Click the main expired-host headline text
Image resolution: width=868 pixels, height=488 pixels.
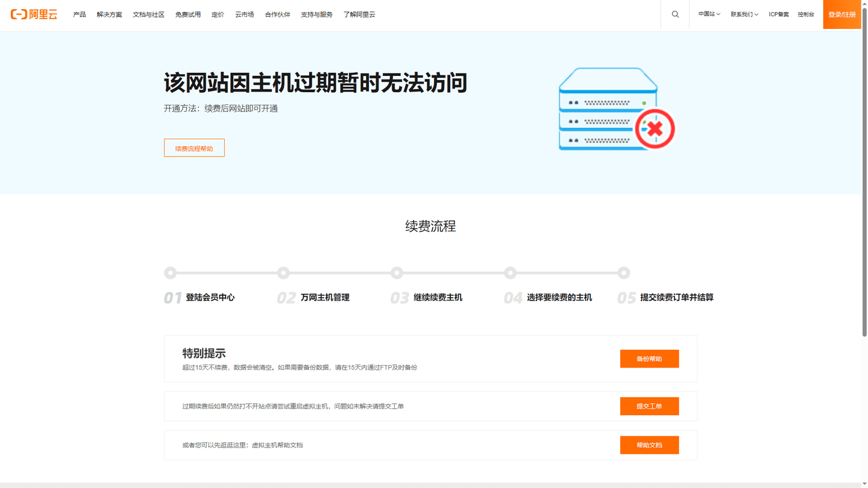pyautogui.click(x=315, y=83)
